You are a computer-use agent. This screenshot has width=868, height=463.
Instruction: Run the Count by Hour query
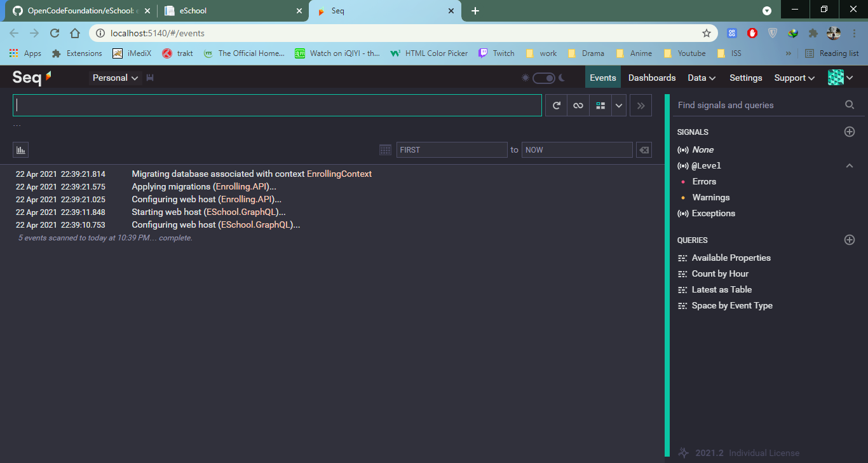(x=719, y=273)
